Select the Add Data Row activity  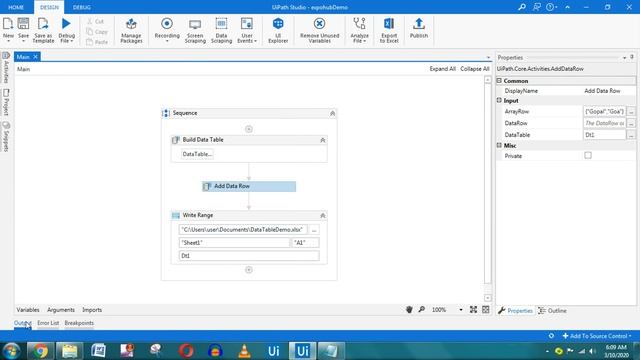[249, 186]
